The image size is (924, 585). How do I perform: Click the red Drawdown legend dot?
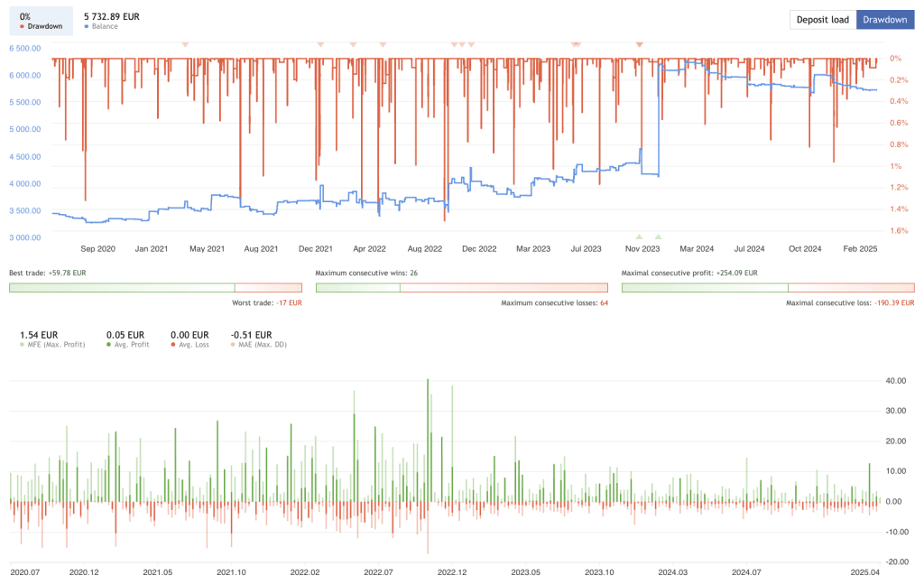(23, 28)
